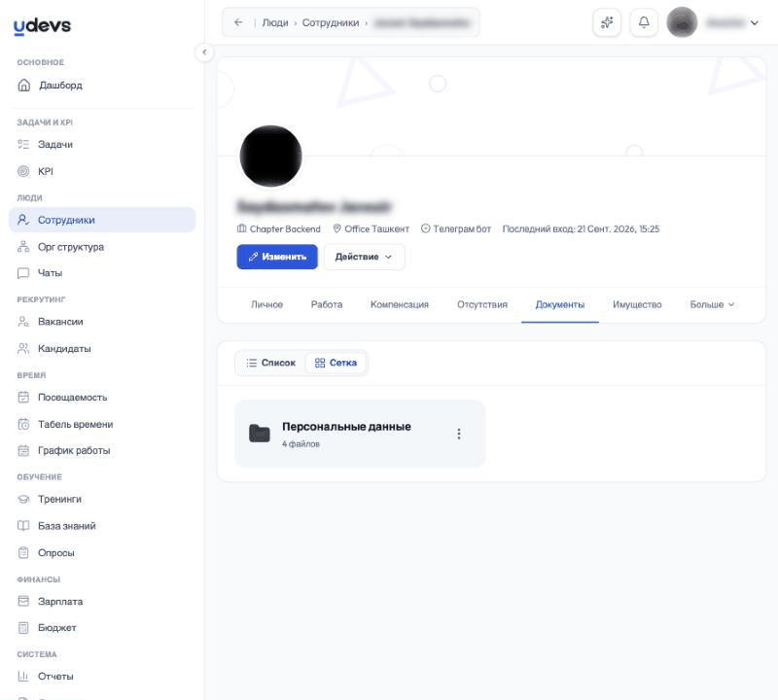Switch to the Личное tab
The height and width of the screenshot is (700, 778).
pyautogui.click(x=266, y=304)
